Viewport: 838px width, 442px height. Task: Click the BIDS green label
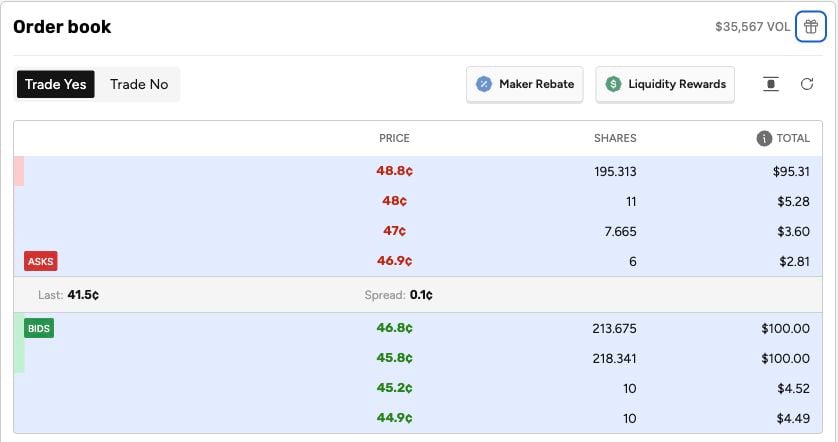tap(39, 328)
